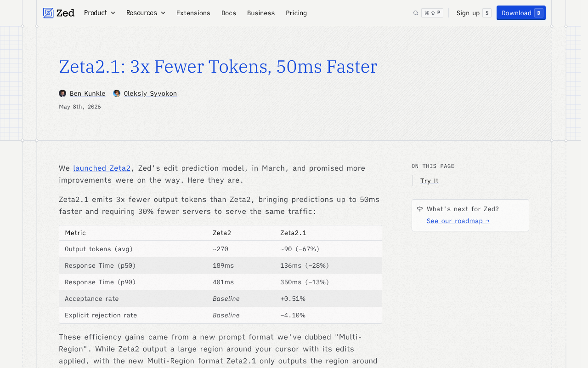588x368 pixels.
Task: Select the ~270 table cell
Action: [x=241, y=249]
